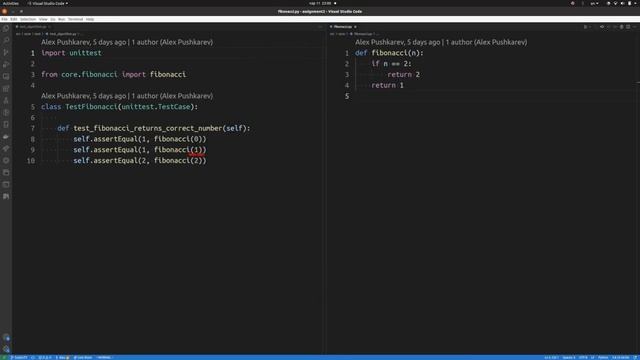Open the Run menu
The width and height of the screenshot is (640, 360).
coord(61,19)
